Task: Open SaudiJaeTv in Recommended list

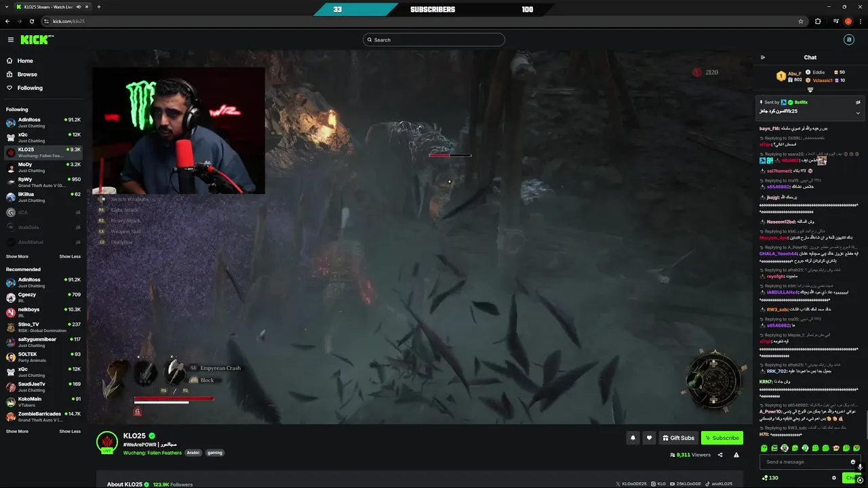Action: click(43, 387)
